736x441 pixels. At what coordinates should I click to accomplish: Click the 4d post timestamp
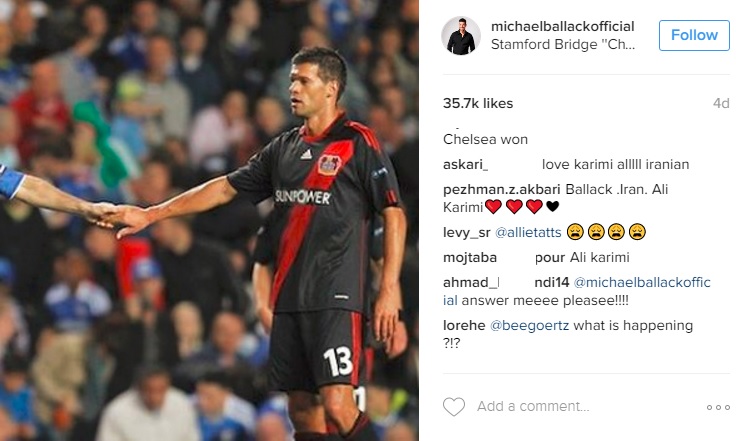(x=720, y=103)
